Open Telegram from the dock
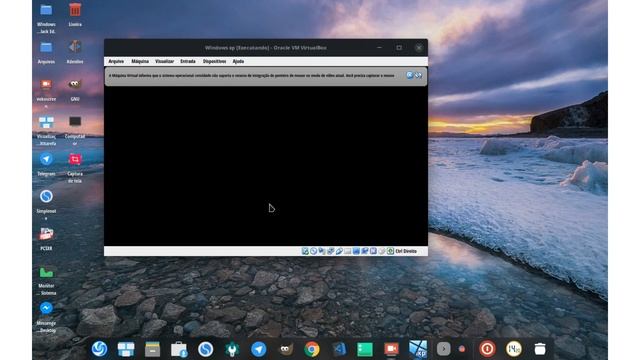The height and width of the screenshot is (360, 640). (x=258, y=349)
